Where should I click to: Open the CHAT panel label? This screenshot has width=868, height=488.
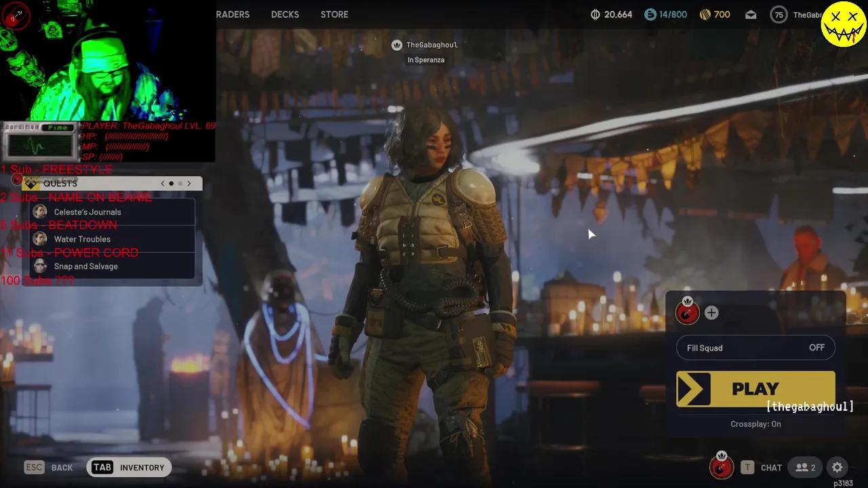pos(771,468)
